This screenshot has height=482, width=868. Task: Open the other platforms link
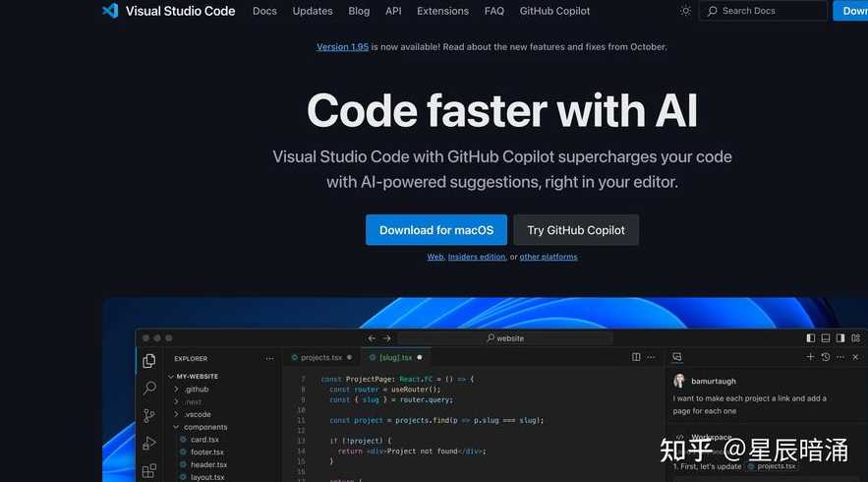tap(549, 257)
